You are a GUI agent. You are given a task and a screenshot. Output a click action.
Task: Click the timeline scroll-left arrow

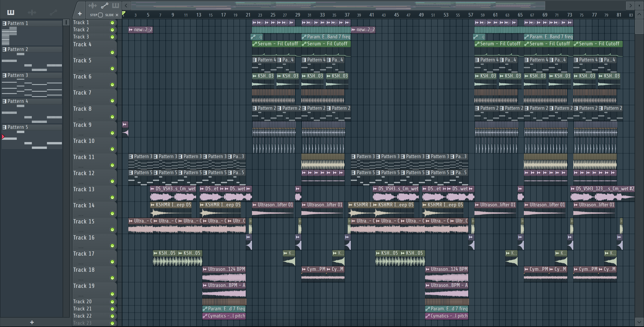126,5
